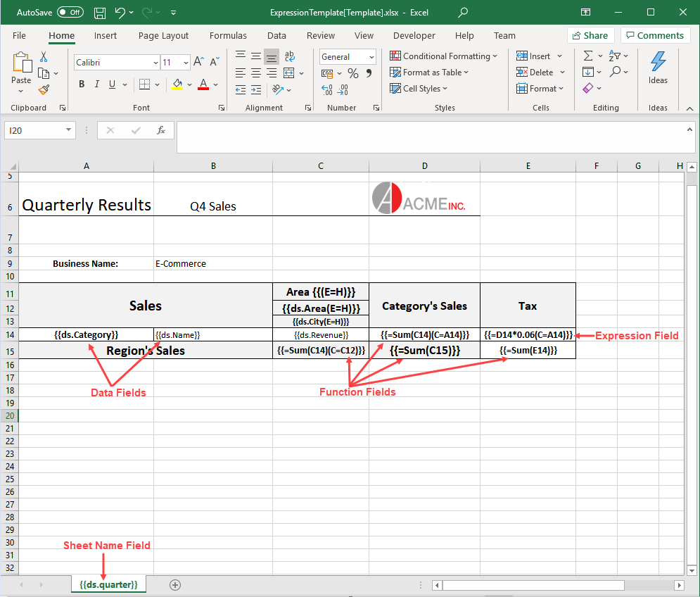The height and width of the screenshot is (597, 700).
Task: Apply yellow Fill Color
Action: (x=177, y=84)
